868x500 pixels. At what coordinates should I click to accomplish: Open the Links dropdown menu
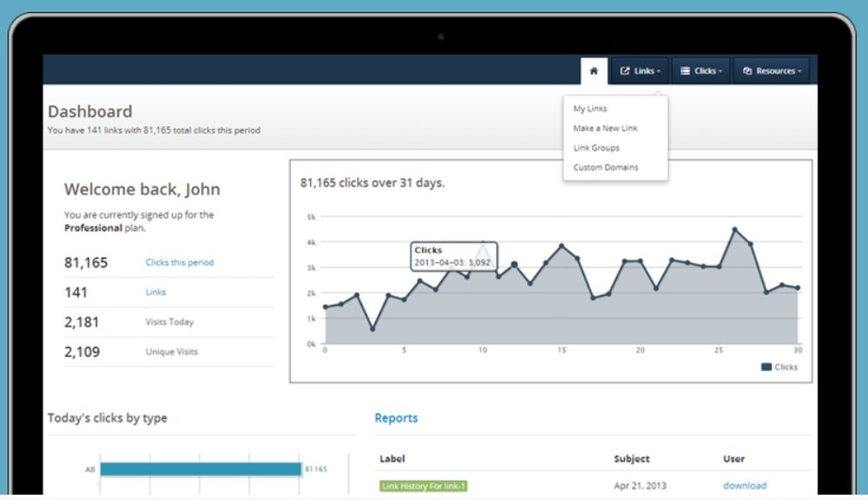click(640, 71)
